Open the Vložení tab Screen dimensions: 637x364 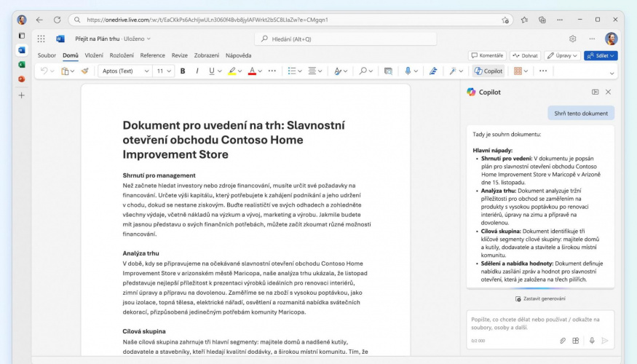94,55
